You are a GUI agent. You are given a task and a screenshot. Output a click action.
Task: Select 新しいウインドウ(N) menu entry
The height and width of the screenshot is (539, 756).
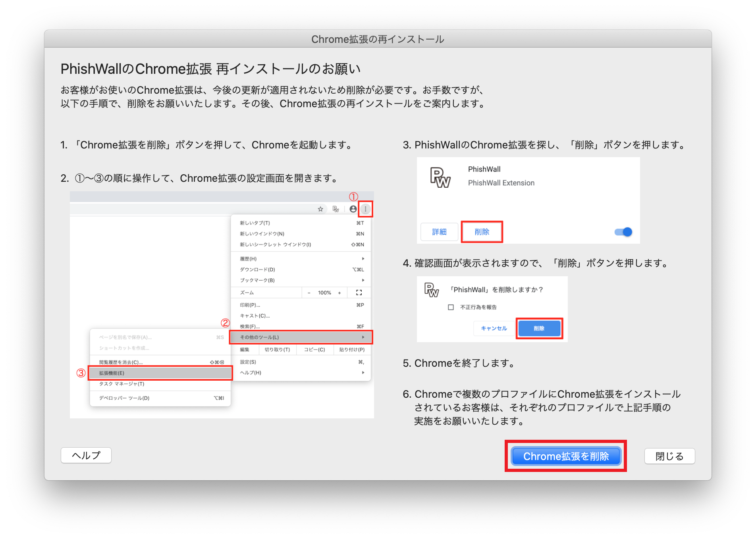tap(301, 234)
